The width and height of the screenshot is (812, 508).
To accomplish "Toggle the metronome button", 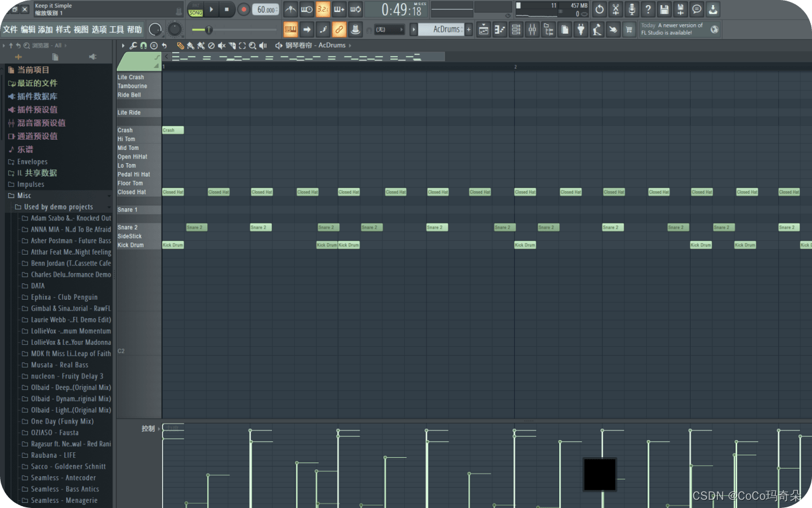I will tap(290, 10).
